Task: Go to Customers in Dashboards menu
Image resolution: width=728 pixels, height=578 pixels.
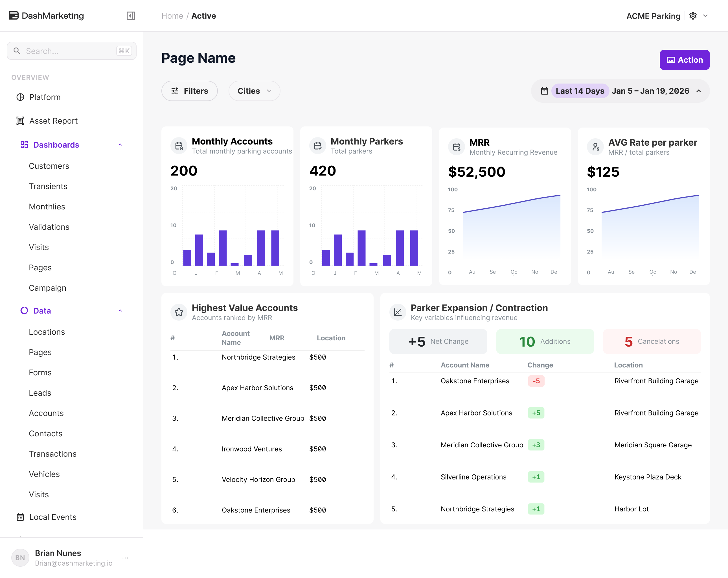Action: coord(49,166)
